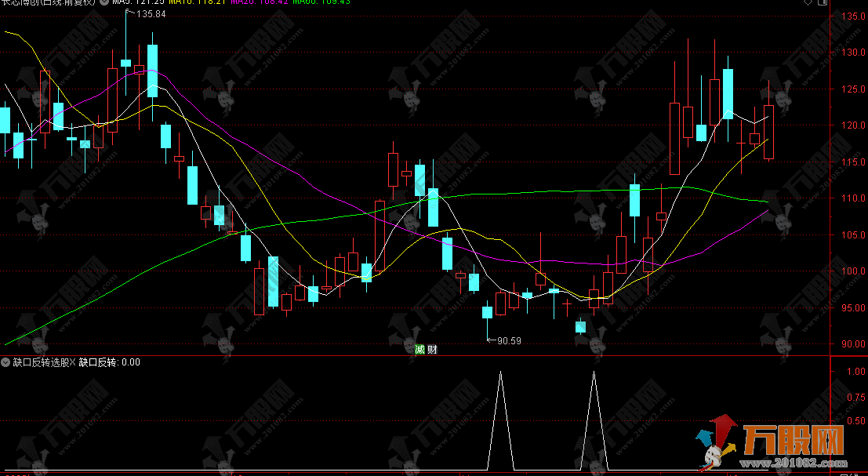The image size is (868, 476).
Task: Select the 135.84 high price marker
Action: [151, 14]
